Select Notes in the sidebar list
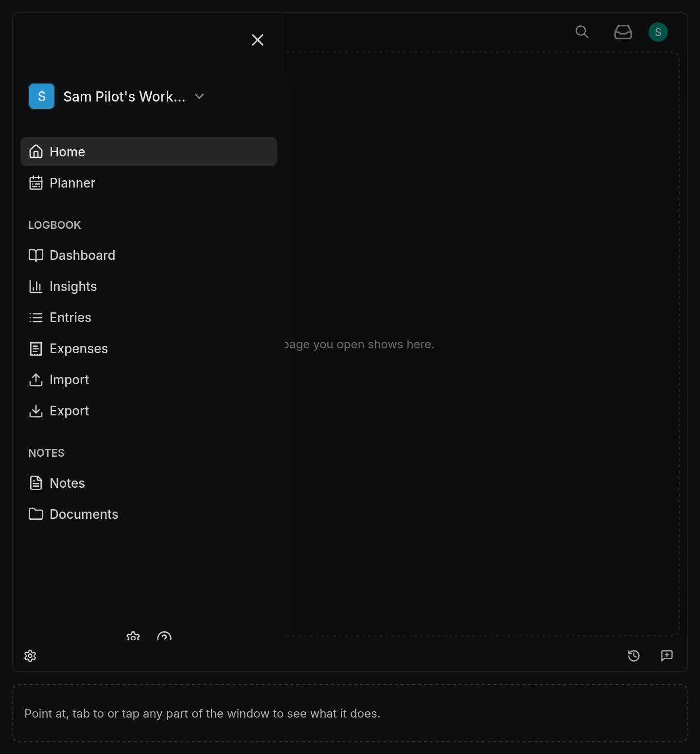The width and height of the screenshot is (700, 754). (x=149, y=483)
